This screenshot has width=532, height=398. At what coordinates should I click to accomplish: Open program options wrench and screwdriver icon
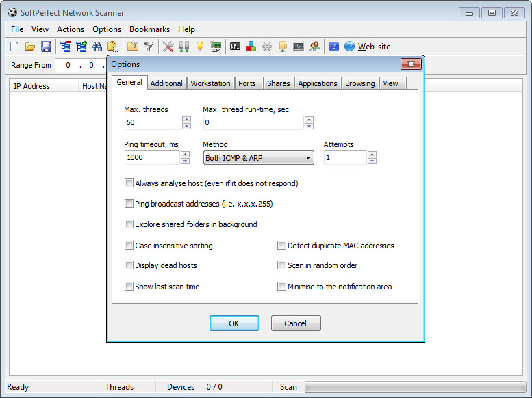(168, 47)
